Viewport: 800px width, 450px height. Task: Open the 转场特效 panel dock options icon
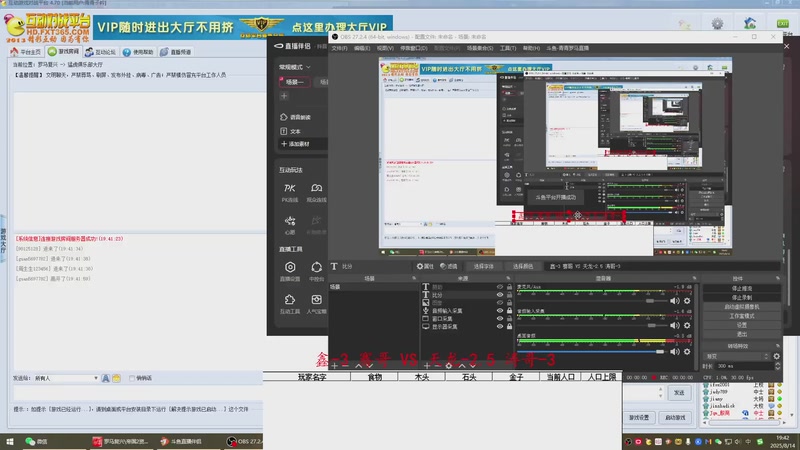point(778,346)
